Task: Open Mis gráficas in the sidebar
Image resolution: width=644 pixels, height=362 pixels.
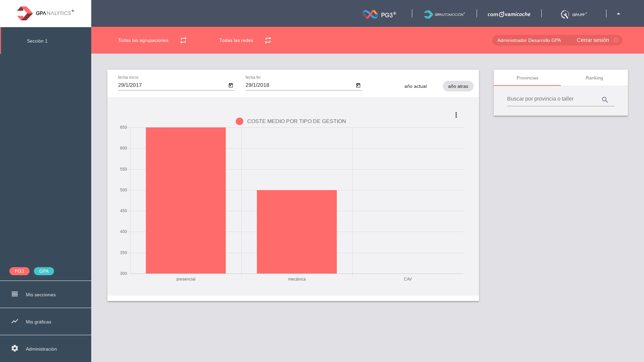Action: pos(39,322)
